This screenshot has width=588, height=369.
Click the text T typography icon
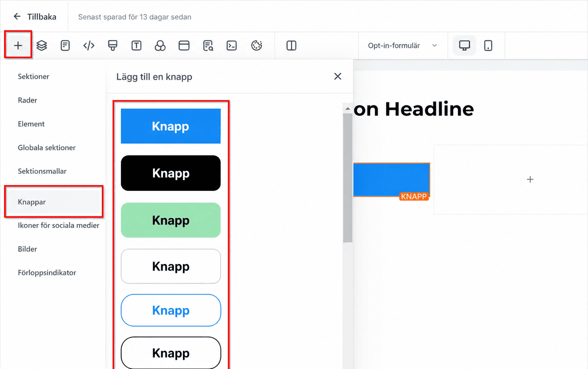tap(136, 46)
